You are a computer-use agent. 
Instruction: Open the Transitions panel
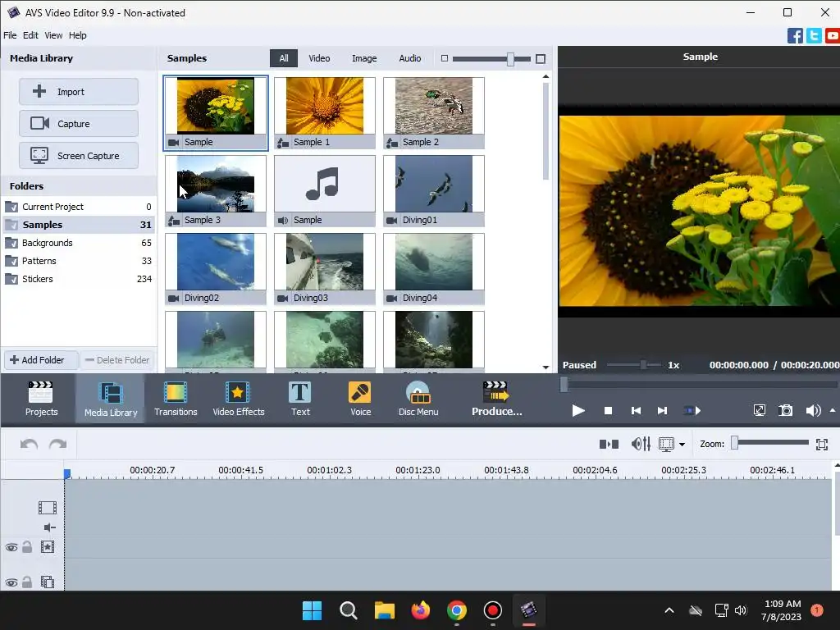click(x=176, y=399)
